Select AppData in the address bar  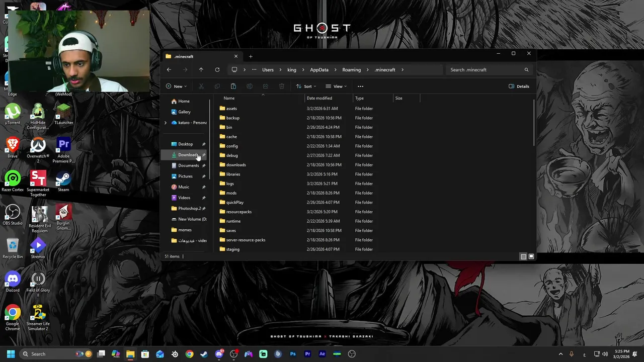click(x=319, y=70)
